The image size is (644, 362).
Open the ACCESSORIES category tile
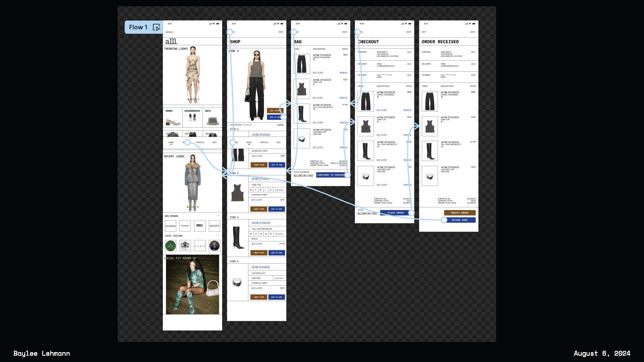pos(192,117)
